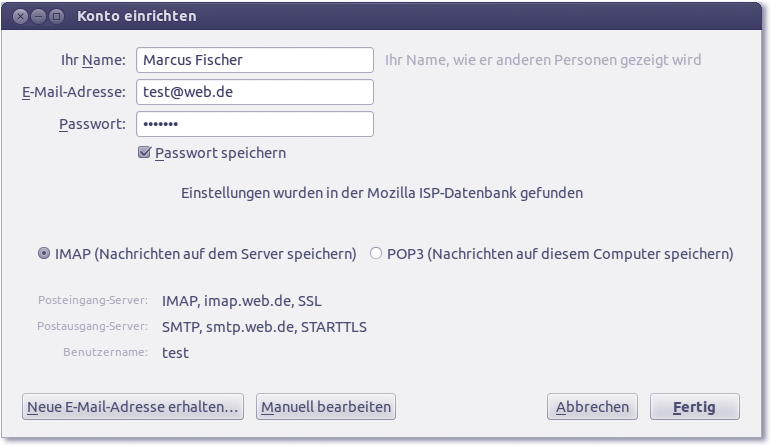Click into the E-Mail-Adresse field
The image size is (771, 446).
point(254,92)
